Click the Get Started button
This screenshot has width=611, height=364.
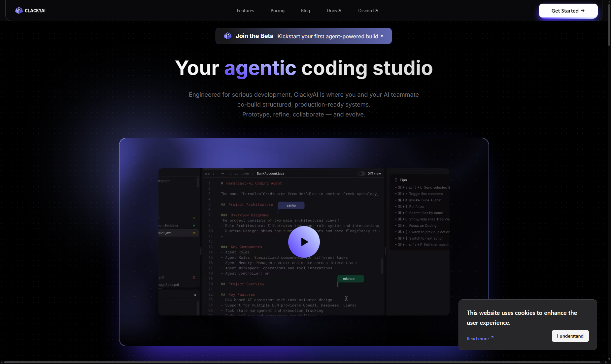coord(568,11)
